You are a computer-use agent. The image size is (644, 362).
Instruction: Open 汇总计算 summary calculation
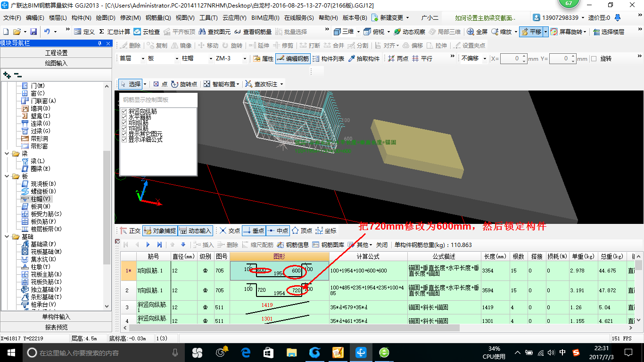(x=115, y=32)
